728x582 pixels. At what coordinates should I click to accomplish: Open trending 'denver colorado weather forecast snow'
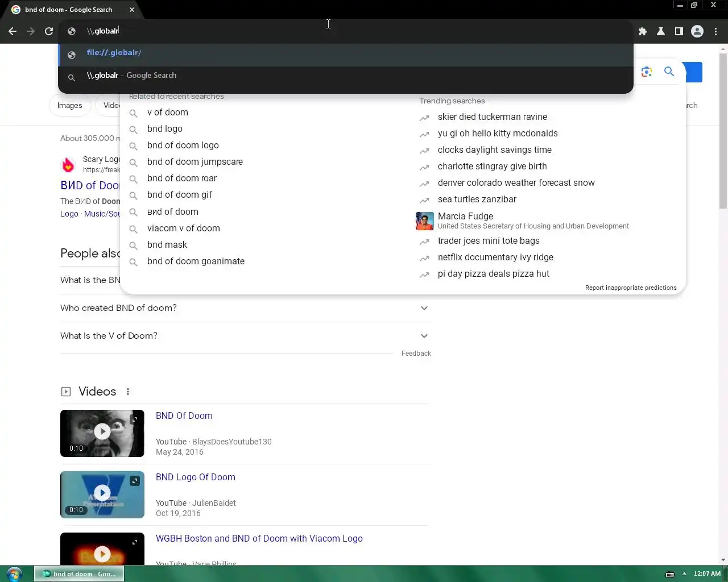[516, 183]
